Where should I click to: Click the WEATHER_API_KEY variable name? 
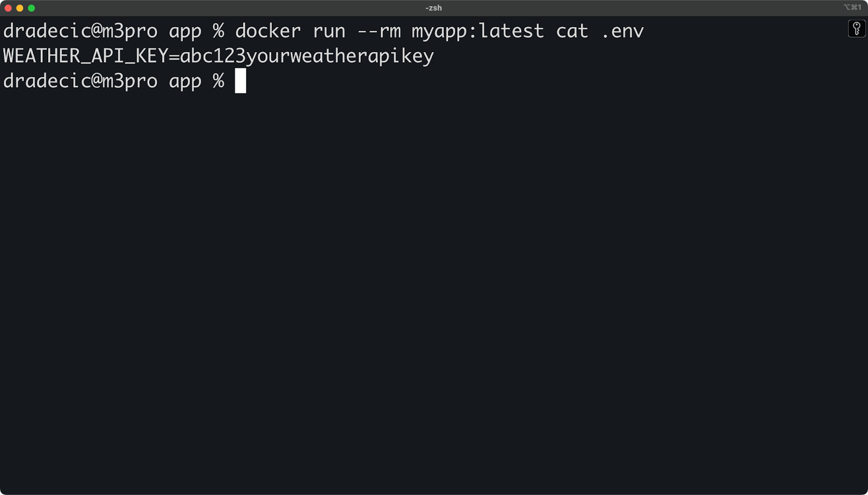[x=85, y=56]
